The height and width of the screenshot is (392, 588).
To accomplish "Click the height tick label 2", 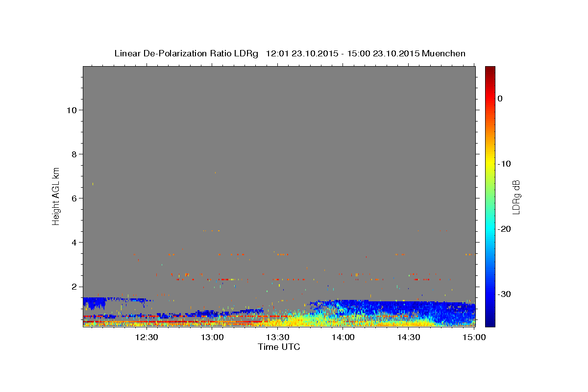I will pyautogui.click(x=73, y=287).
